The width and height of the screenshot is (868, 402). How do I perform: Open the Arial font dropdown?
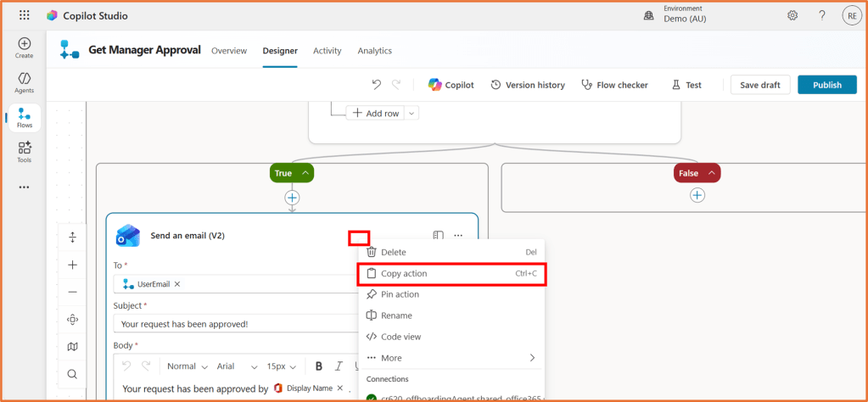[237, 366]
